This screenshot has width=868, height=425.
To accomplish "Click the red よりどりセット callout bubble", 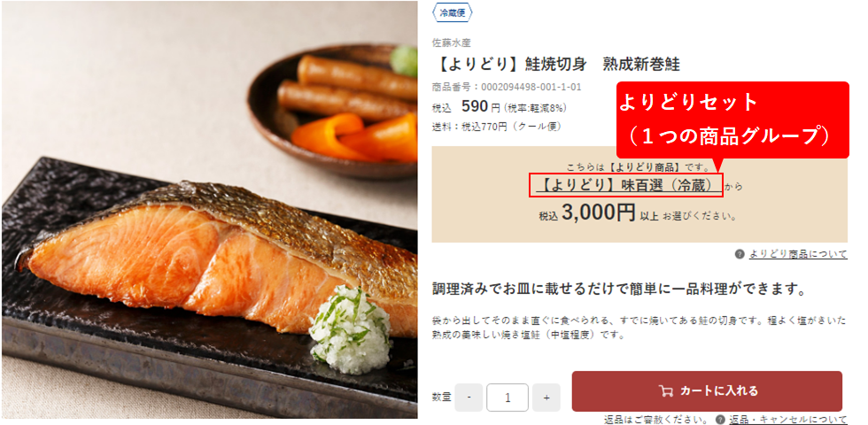I will pos(733,120).
